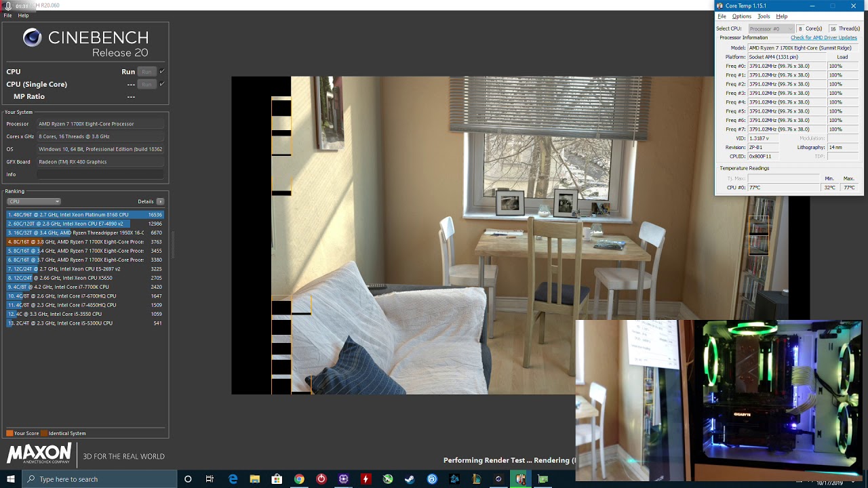
Task: Open Core Temp Help menu
Action: (782, 16)
